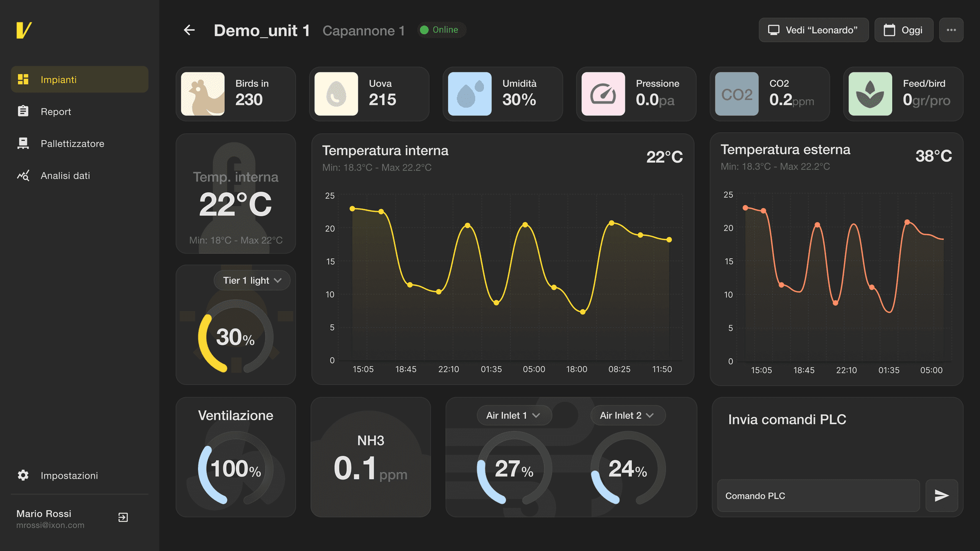The width and height of the screenshot is (980, 551).
Task: Click the Oggi date button
Action: tap(903, 30)
